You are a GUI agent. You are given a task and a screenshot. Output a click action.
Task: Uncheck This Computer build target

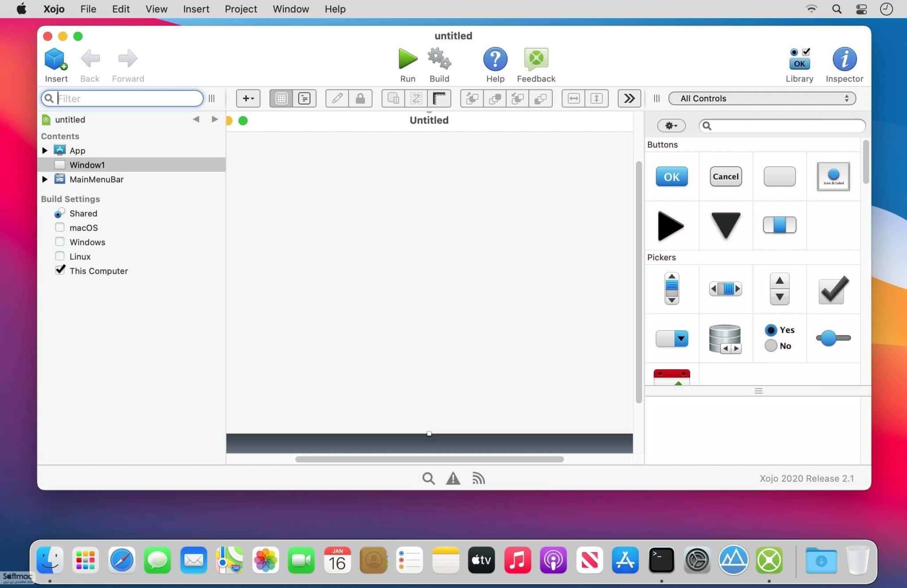60,270
